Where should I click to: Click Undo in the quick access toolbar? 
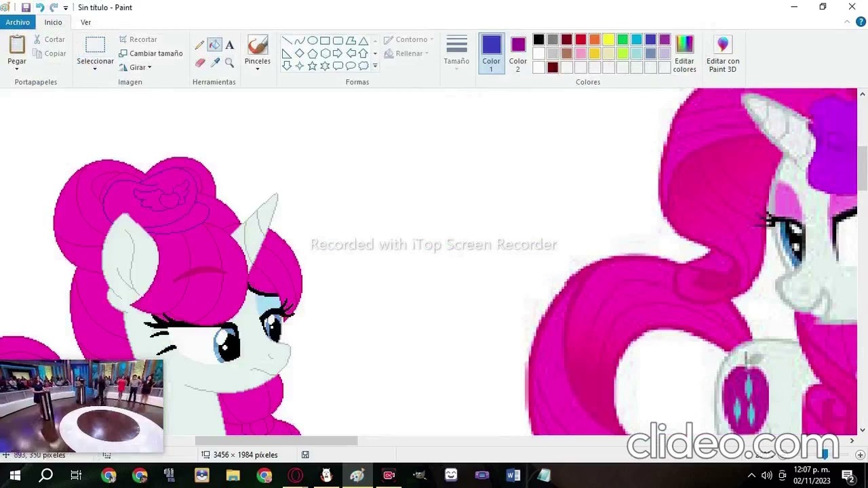39,7
